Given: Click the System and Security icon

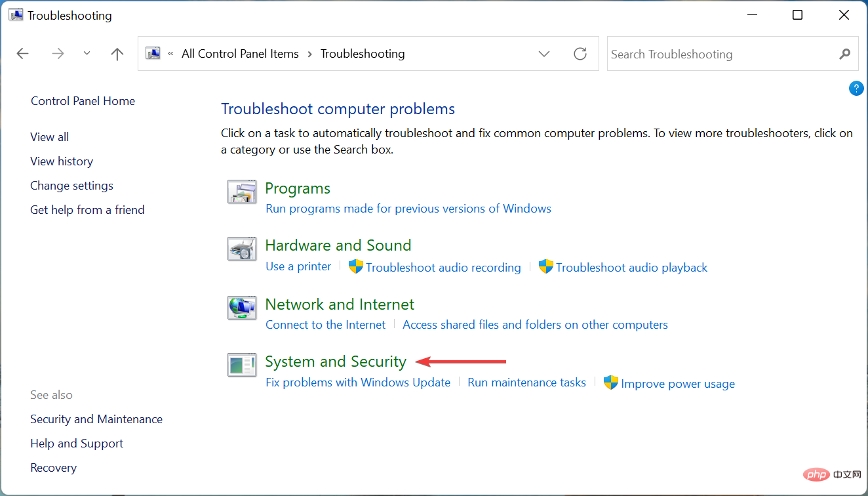Looking at the screenshot, I should pyautogui.click(x=241, y=365).
